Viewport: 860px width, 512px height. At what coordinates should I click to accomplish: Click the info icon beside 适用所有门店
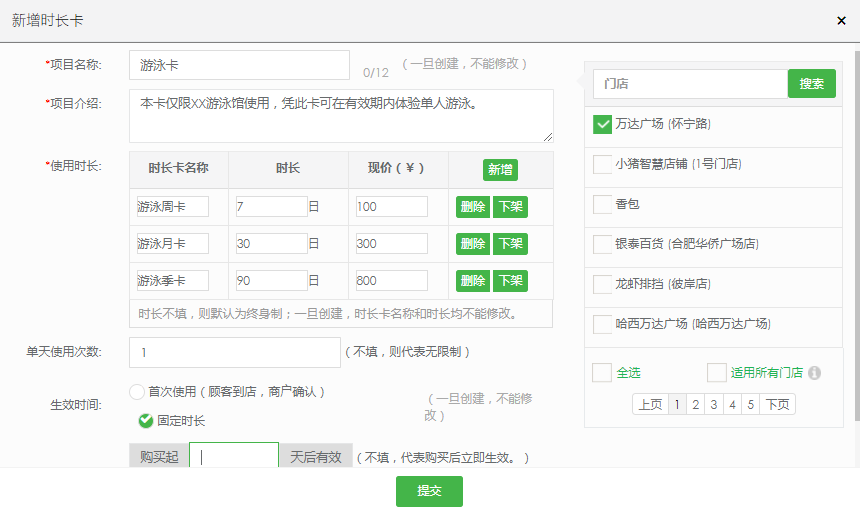[x=814, y=373]
